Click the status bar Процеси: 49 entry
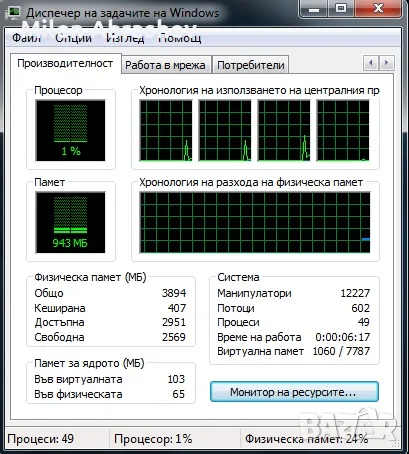This screenshot has height=454, width=409. point(40,439)
